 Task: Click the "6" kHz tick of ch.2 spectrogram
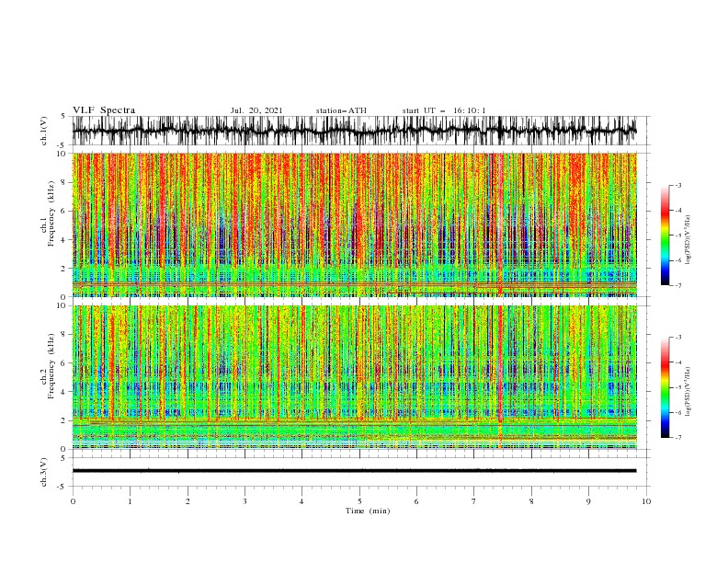pos(65,363)
